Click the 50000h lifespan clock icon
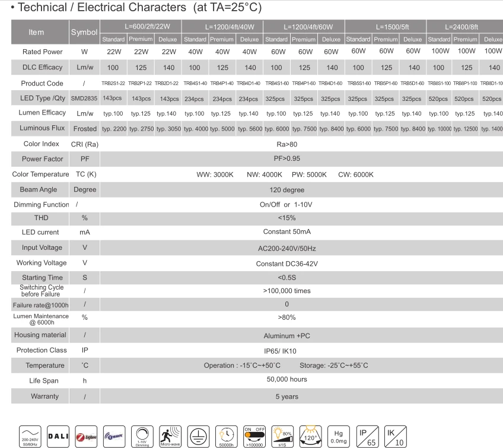The image size is (503, 448). click(227, 437)
